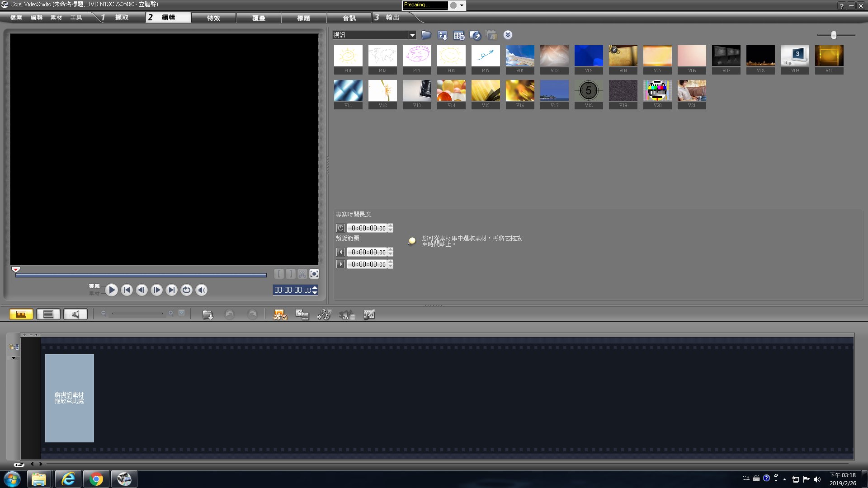Play the project preview
Viewport: 868px width, 488px height.
(112, 290)
